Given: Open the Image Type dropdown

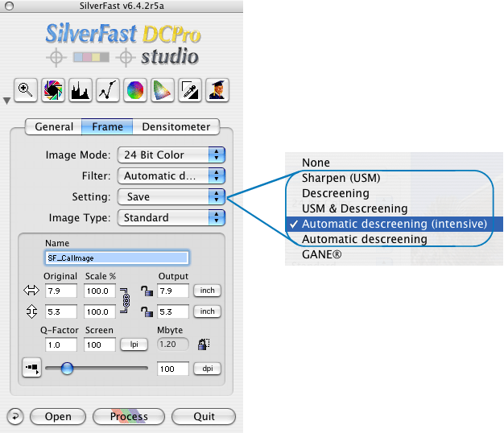Looking at the screenshot, I should tap(171, 217).
